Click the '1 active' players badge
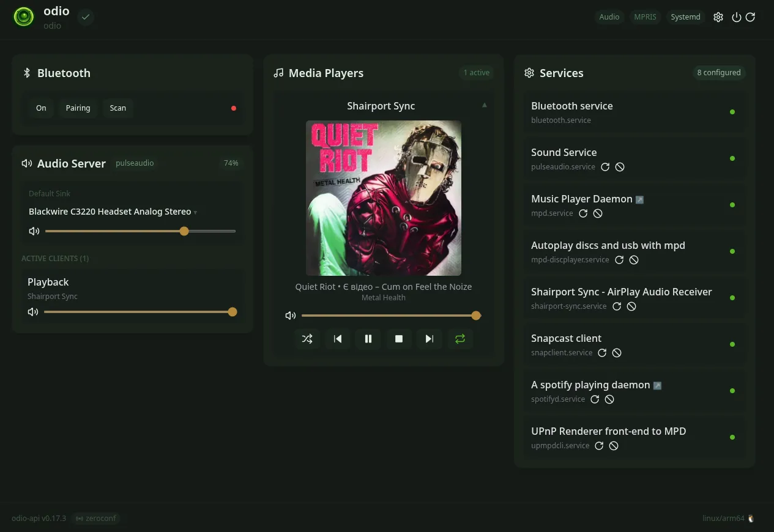 [476, 73]
